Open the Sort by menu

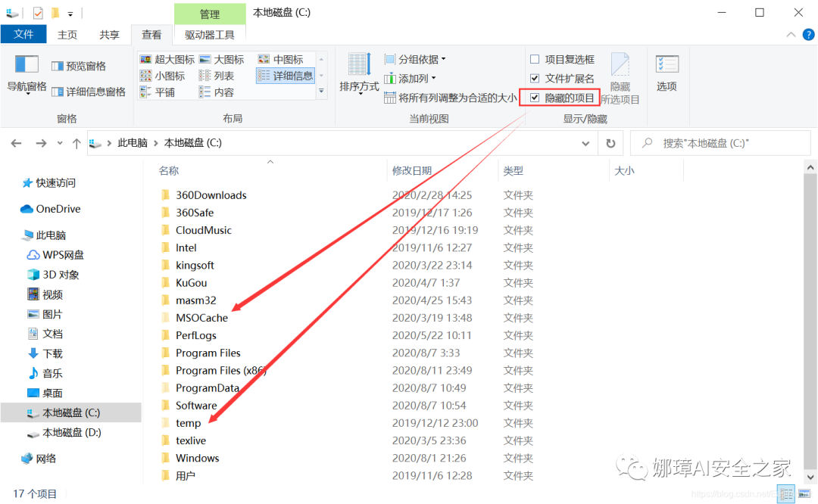pos(359,74)
